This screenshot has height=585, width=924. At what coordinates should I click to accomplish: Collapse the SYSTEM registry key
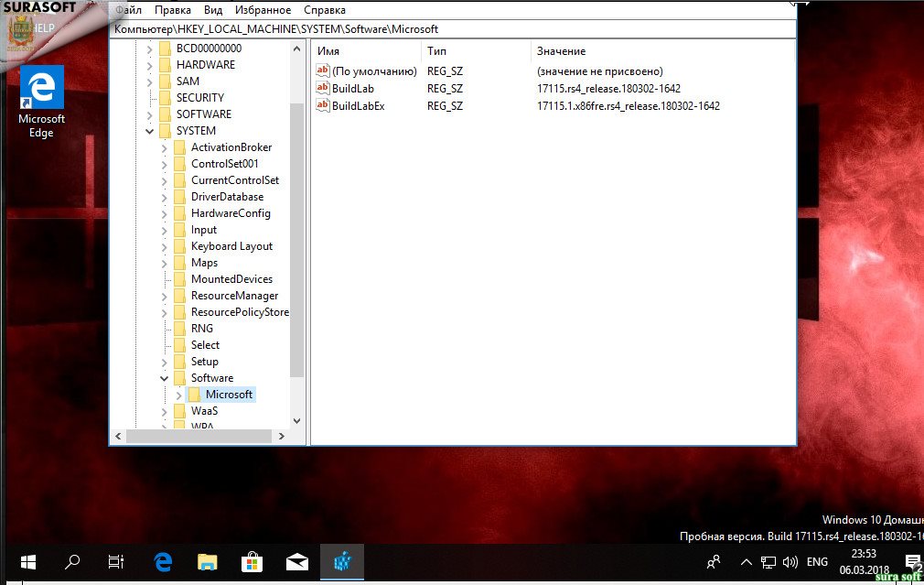tap(150, 131)
